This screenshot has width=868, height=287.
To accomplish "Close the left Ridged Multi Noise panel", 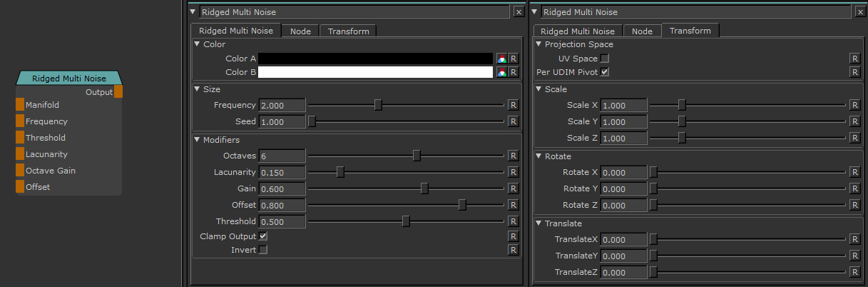I will (x=519, y=11).
